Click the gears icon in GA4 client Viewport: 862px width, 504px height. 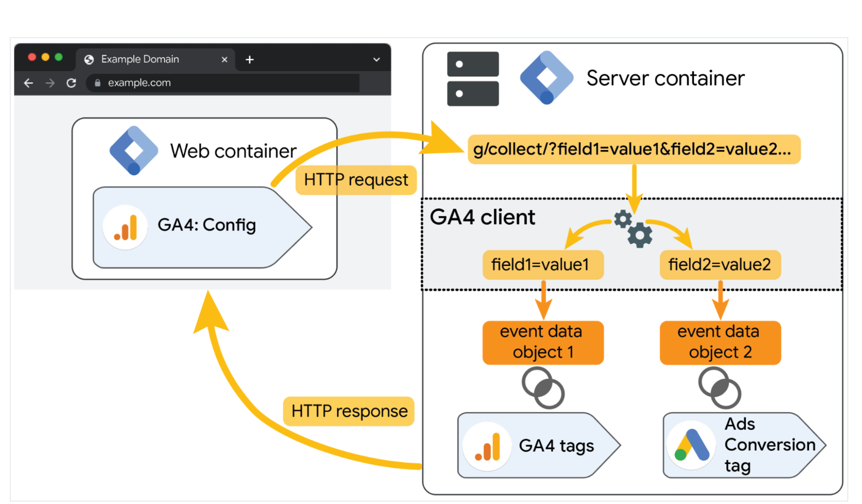click(633, 229)
